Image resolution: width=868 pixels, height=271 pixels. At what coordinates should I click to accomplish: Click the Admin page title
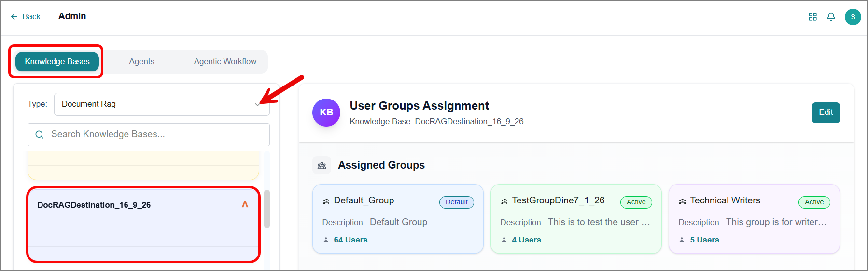(72, 16)
